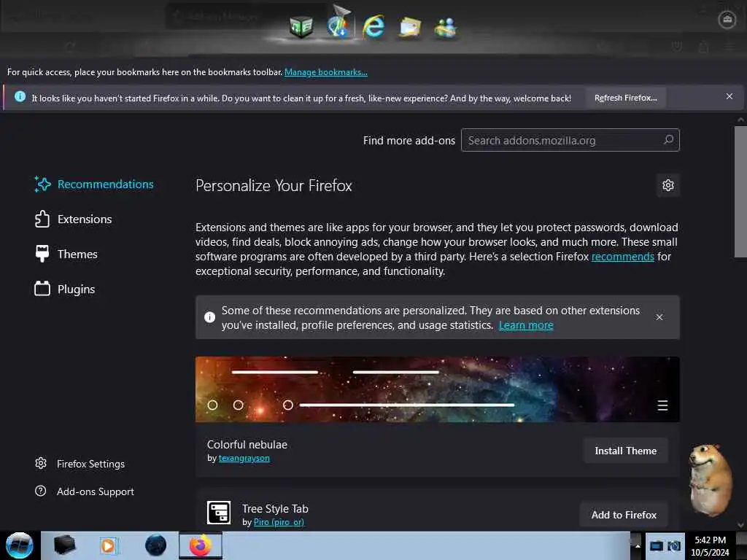Click the Tree Style Tab extension icon
Image resolution: width=747 pixels, height=560 pixels.
pyautogui.click(x=219, y=513)
